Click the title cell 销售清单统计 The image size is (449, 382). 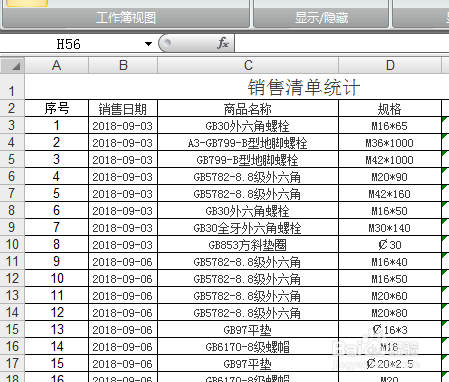click(x=304, y=87)
